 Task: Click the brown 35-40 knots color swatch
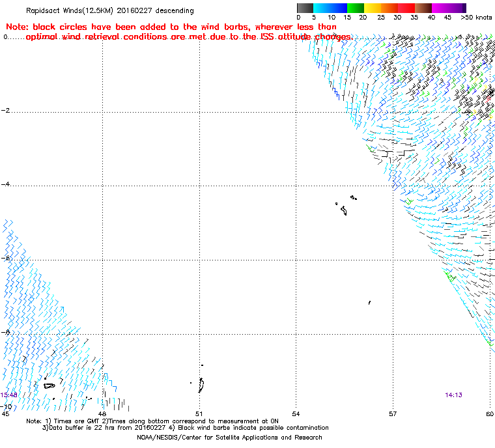423,8
